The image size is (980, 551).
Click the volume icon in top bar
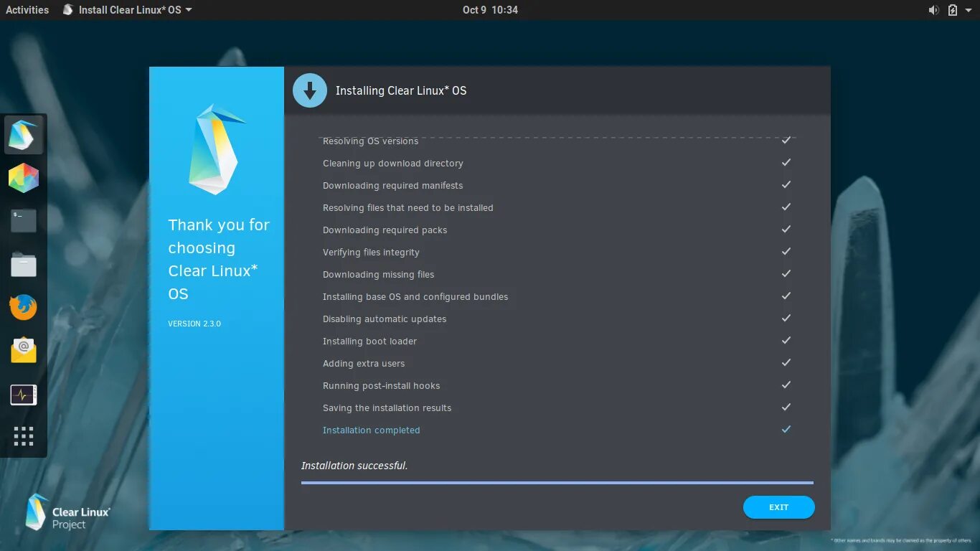click(933, 10)
